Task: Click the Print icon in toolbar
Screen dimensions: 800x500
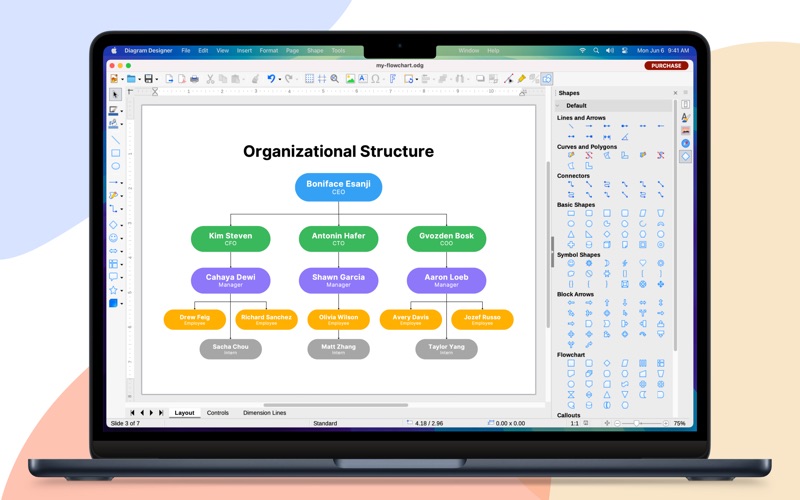Action: click(194, 79)
